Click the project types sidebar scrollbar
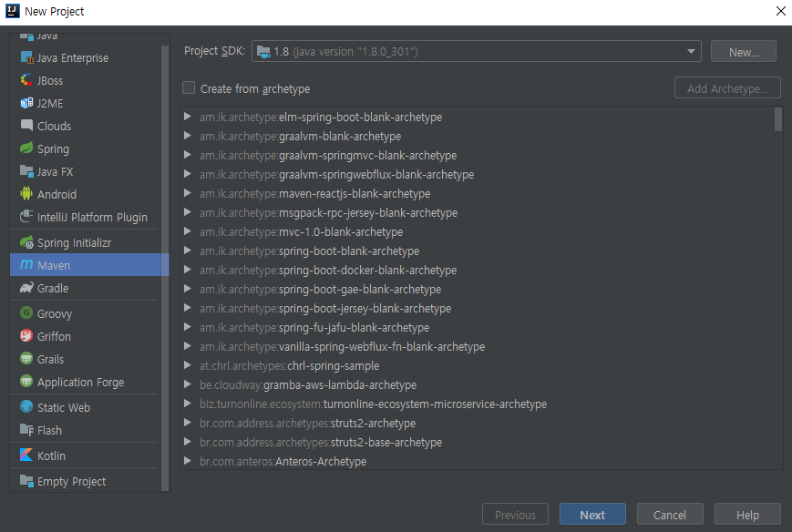Screen dimensions: 792x532 pyautogui.click(x=165, y=268)
